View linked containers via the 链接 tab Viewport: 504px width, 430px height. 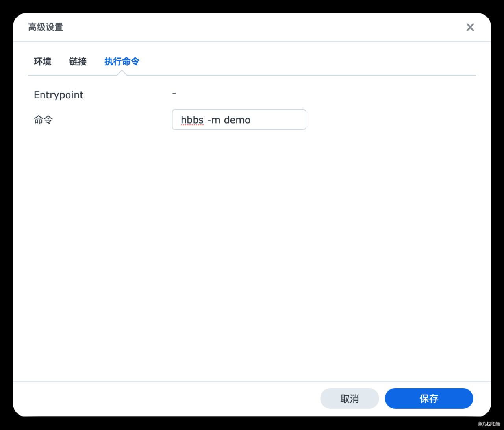(x=78, y=61)
